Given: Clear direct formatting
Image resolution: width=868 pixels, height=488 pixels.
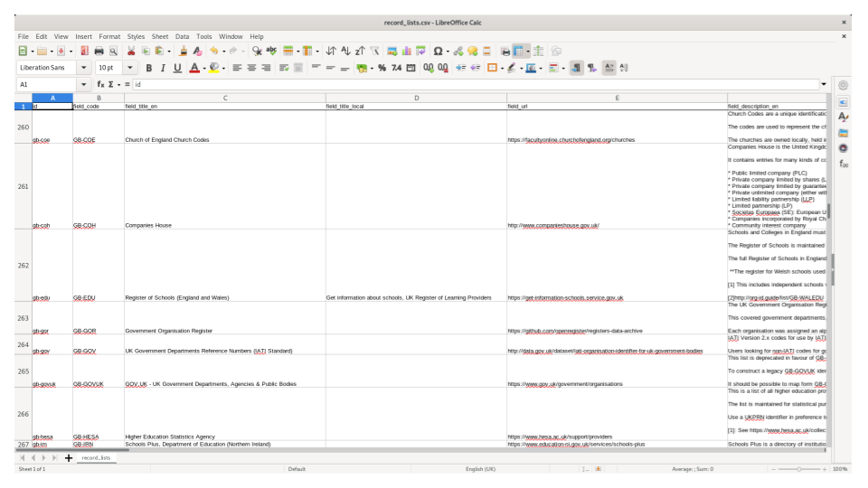Looking at the screenshot, I should click(x=197, y=51).
